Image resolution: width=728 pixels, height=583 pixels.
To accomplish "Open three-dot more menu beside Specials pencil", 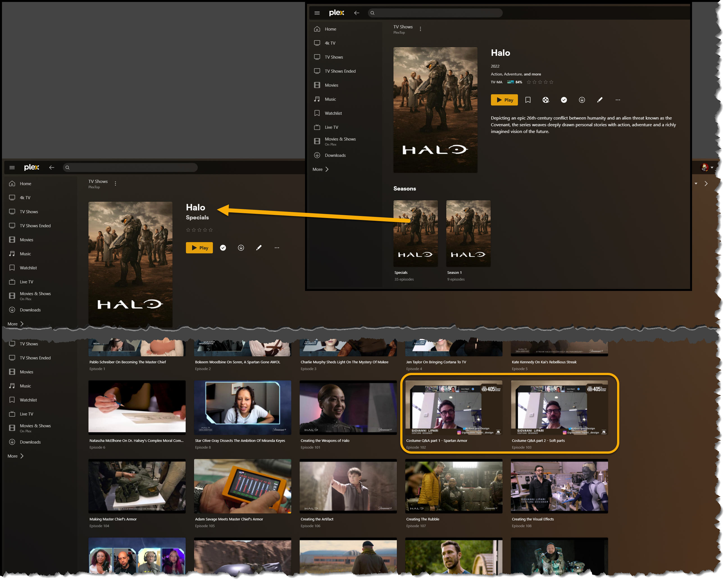I will [x=277, y=248].
